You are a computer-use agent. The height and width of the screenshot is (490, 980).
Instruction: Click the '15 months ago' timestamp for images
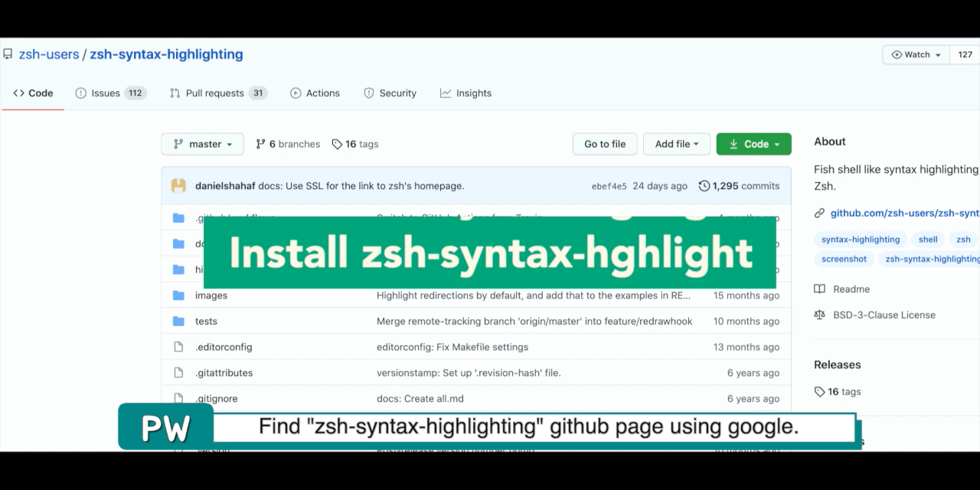coord(746,296)
